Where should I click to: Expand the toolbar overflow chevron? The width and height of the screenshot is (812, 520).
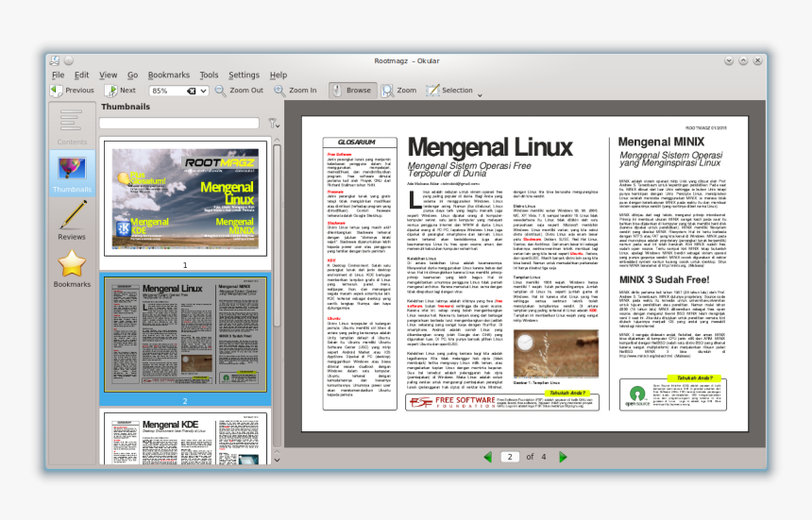pos(480,95)
